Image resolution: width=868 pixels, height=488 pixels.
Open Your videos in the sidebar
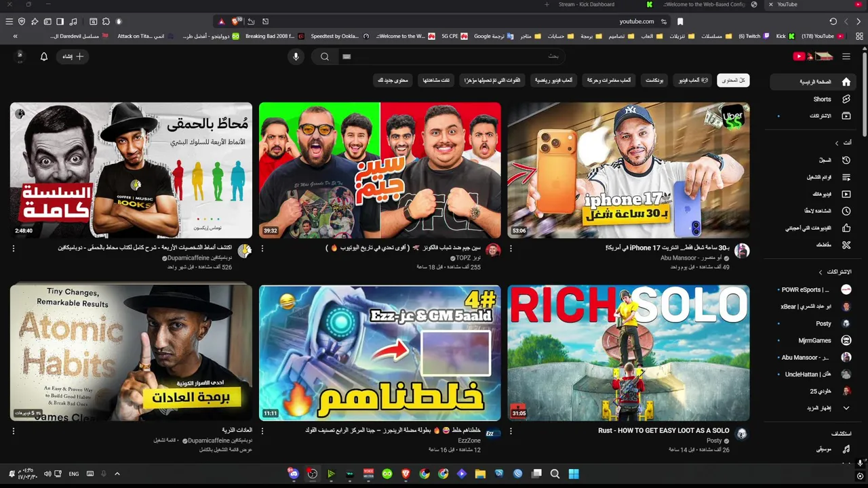812,194
